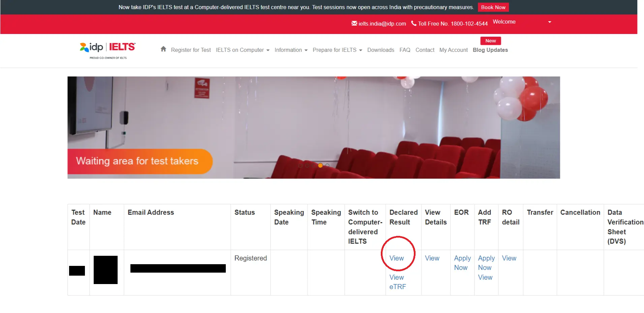Select the second carousel navigation dot

tap(307, 165)
